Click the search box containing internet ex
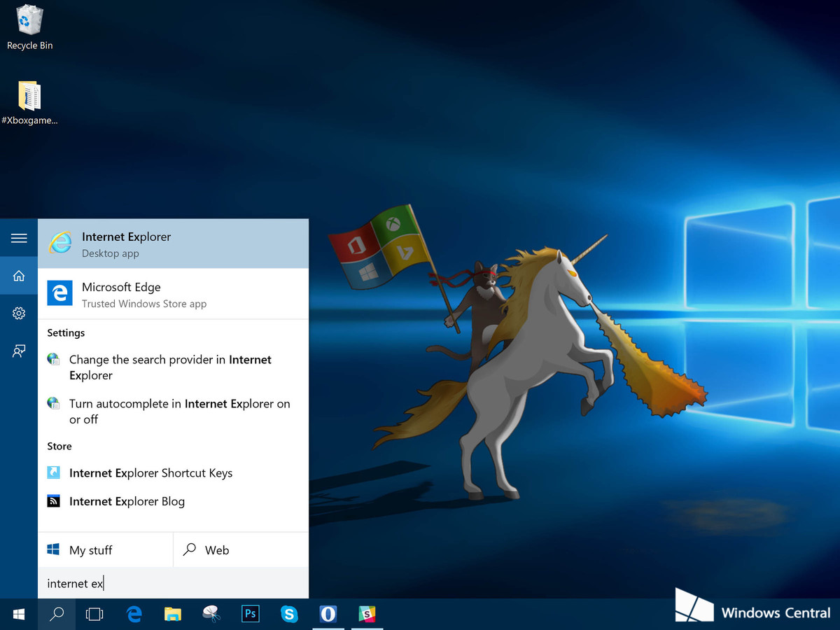This screenshot has height=630, width=840. coord(173,583)
